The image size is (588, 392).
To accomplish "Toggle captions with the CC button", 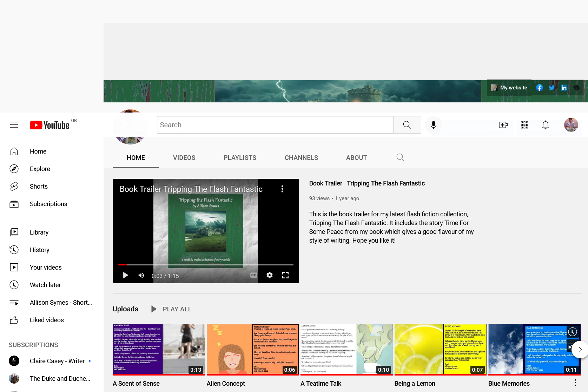I will 253,275.
